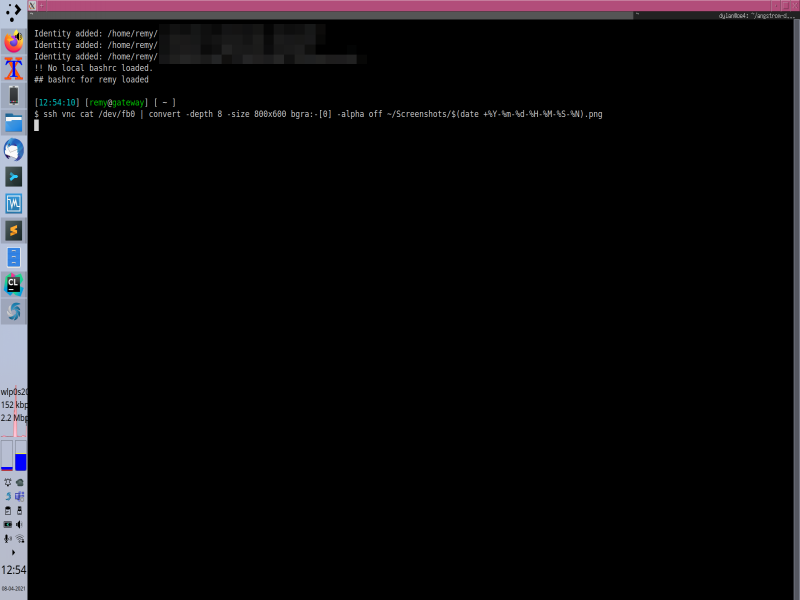Toggle microphone in the system tray

point(8,538)
